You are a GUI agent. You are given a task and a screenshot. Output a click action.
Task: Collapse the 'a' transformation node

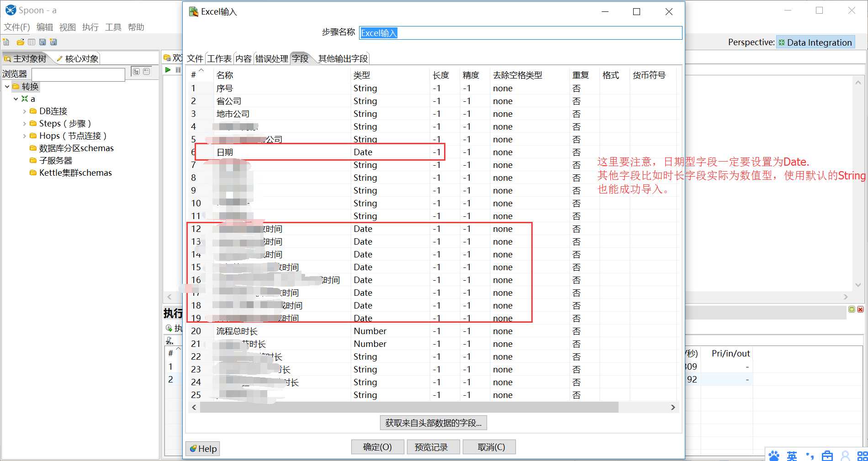pos(16,99)
